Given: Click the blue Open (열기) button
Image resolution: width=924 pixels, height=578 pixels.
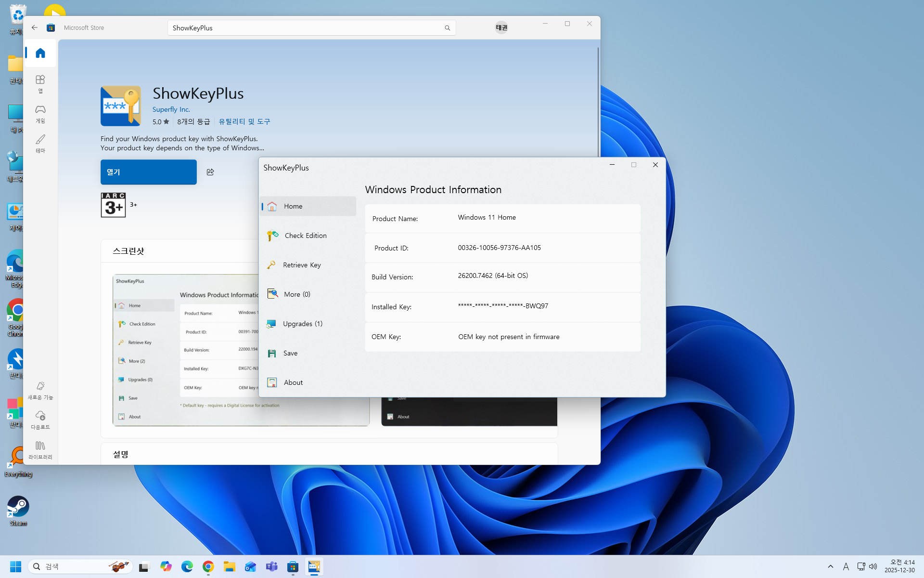Looking at the screenshot, I should (149, 172).
